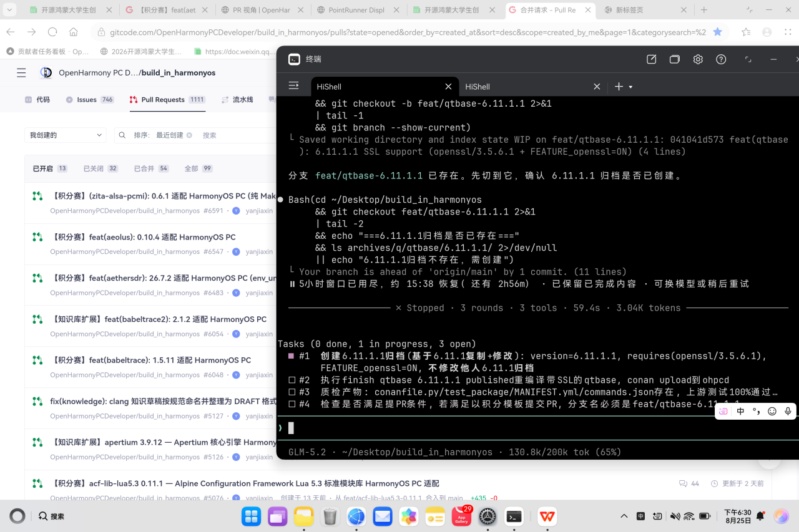The width and height of the screenshot is (799, 532).
Task: Click the browser forward arrow
Action: tap(32, 32)
